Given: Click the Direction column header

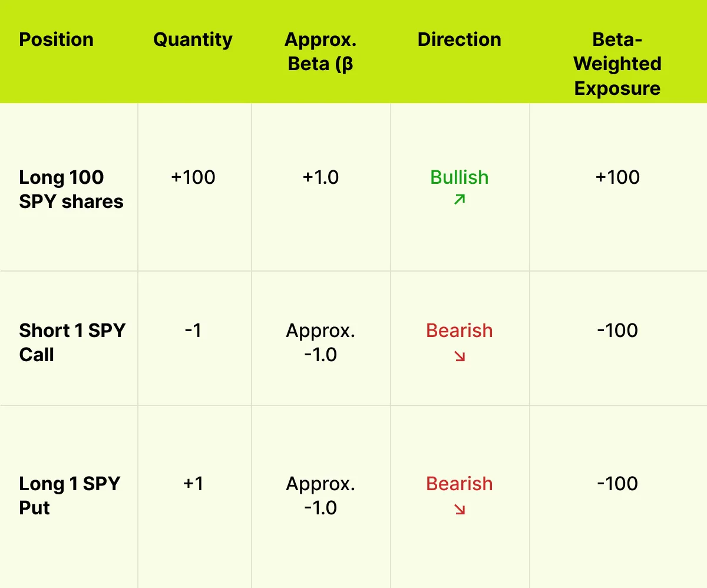Looking at the screenshot, I should (x=460, y=39).
